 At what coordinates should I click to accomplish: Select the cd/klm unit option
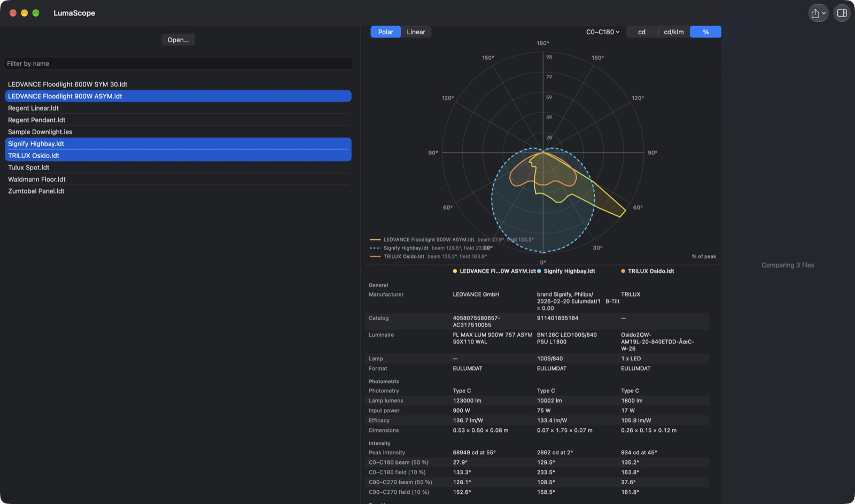pos(674,32)
